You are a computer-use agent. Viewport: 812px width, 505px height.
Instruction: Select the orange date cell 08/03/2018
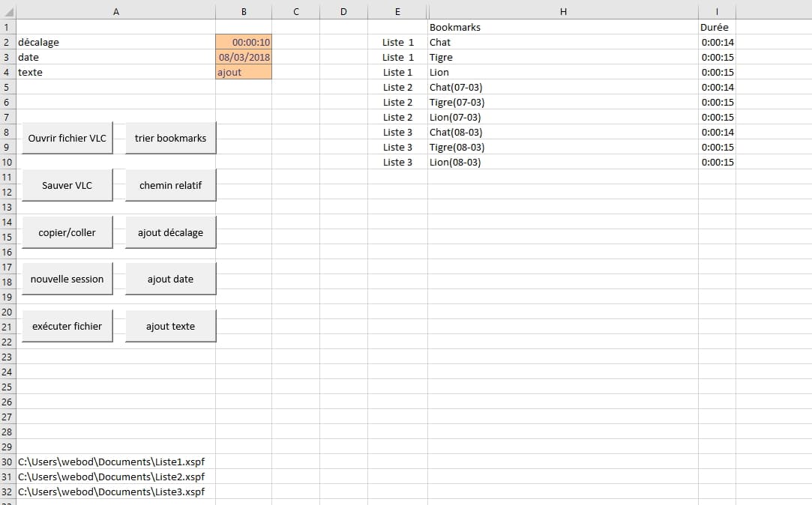244,58
